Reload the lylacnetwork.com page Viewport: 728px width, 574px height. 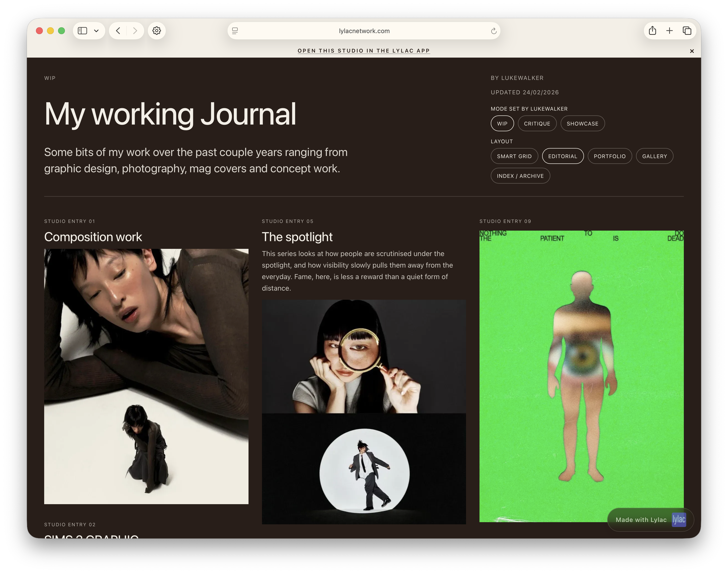click(493, 30)
